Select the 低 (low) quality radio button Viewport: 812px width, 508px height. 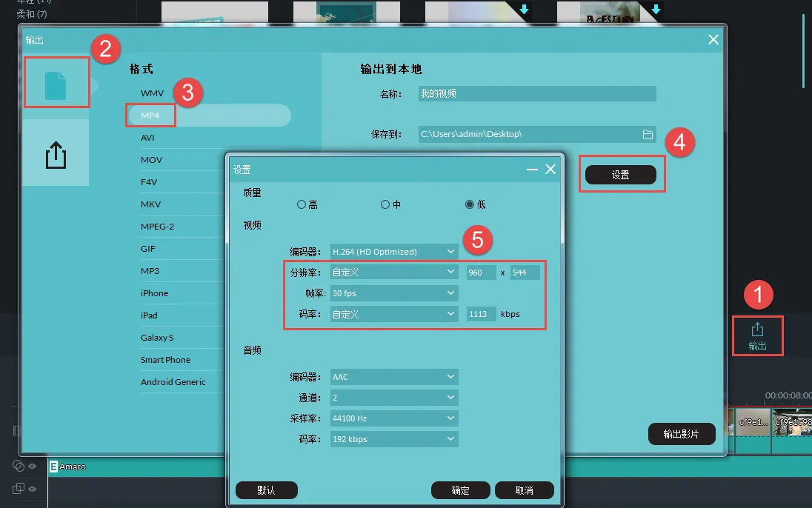pyautogui.click(x=470, y=204)
